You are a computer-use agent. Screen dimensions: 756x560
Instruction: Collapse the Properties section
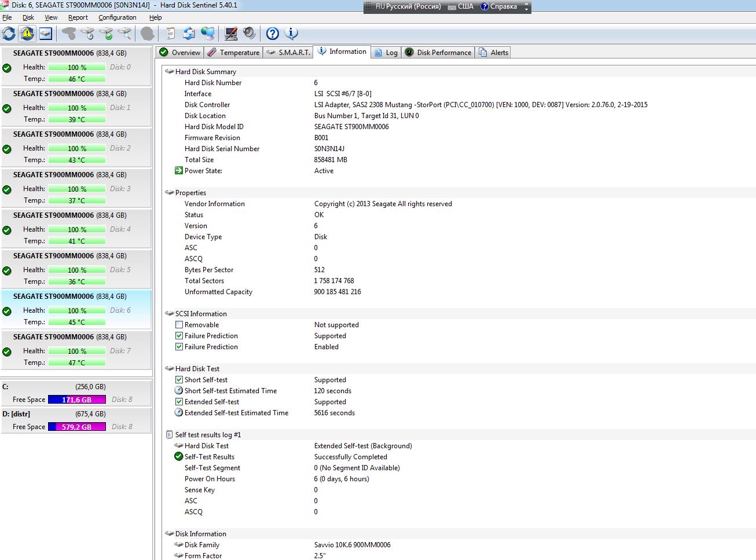coord(169,192)
